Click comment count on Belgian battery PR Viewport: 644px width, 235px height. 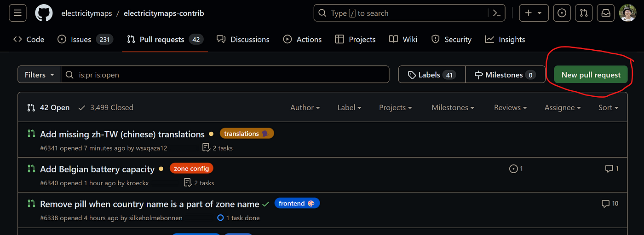click(611, 169)
